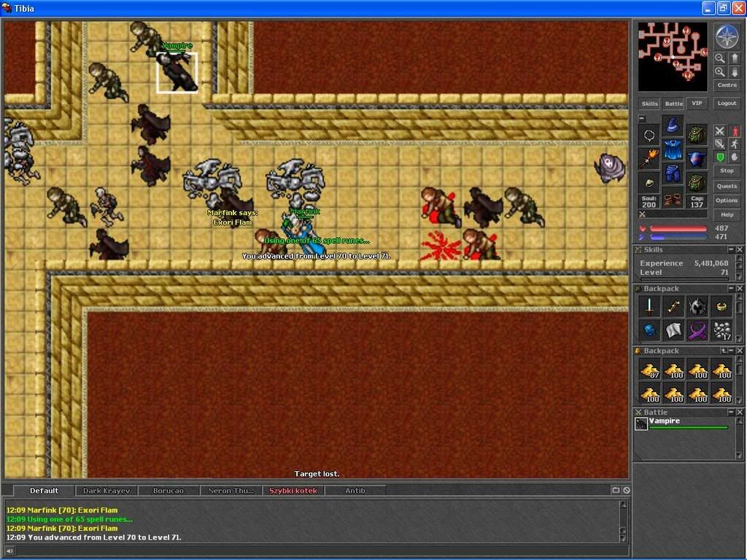Viewport: 747px width, 560px height.
Task: Select the leather boots slot
Action: tap(672, 197)
